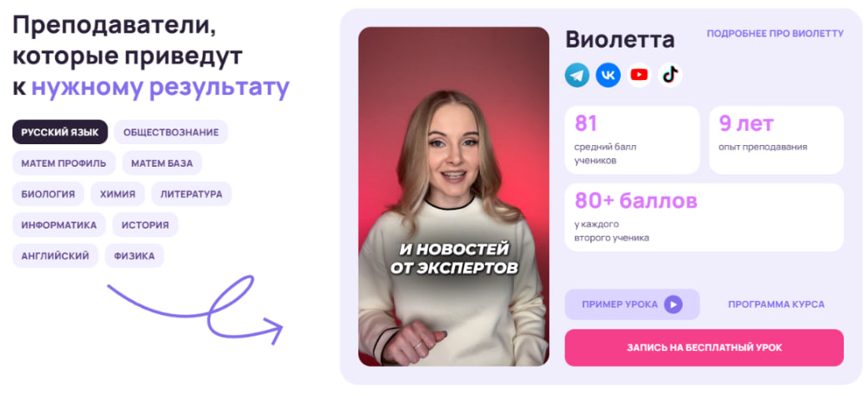This screenshot has height=396, width=868.
Task: Choose the Литература subject chip
Action: tap(191, 194)
